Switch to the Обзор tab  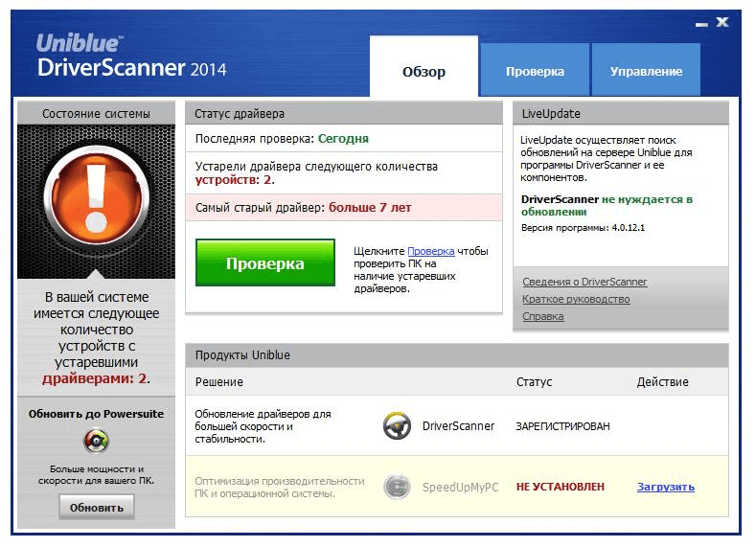pos(424,66)
